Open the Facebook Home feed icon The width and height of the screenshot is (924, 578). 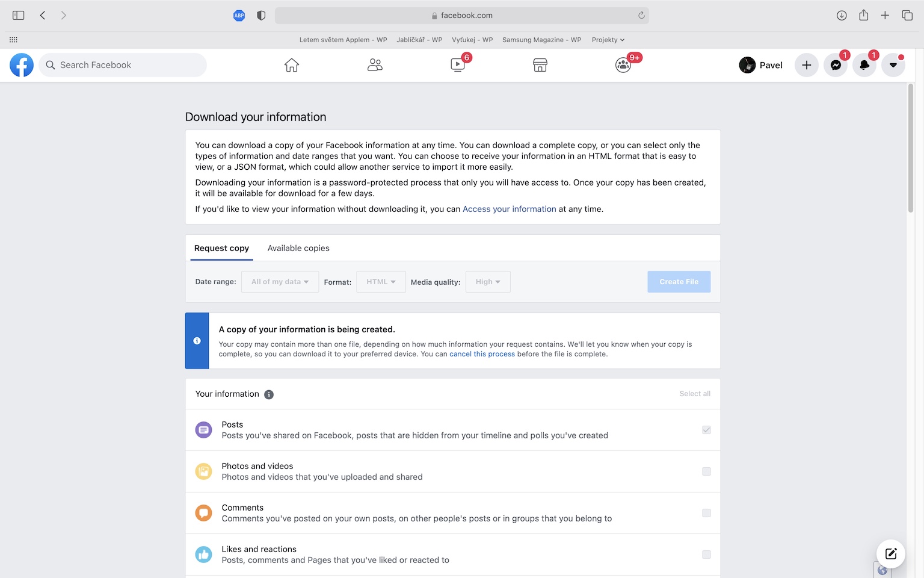click(x=292, y=65)
